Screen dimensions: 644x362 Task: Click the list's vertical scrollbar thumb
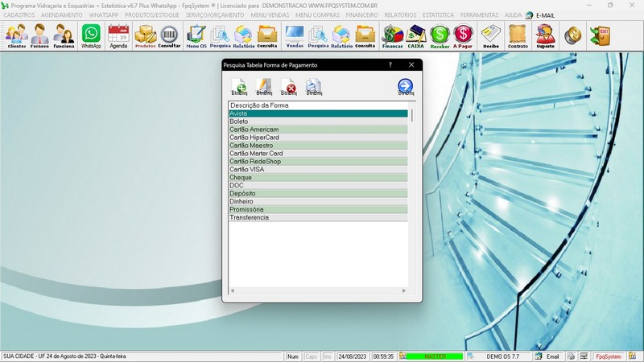411,115
